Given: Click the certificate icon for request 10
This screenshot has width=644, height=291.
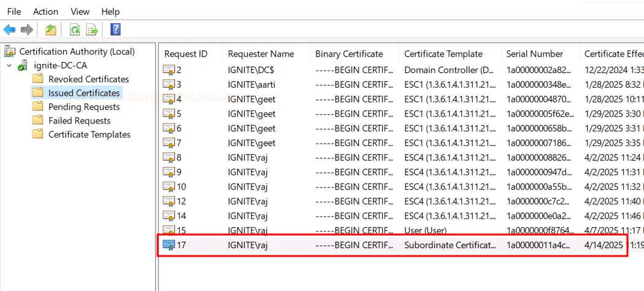Looking at the screenshot, I should coord(169,187).
